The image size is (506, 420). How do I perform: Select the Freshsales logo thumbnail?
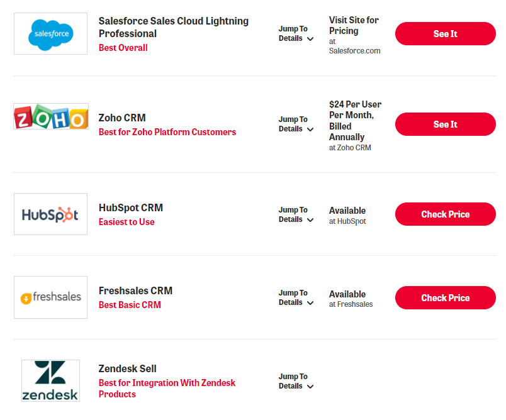50,297
